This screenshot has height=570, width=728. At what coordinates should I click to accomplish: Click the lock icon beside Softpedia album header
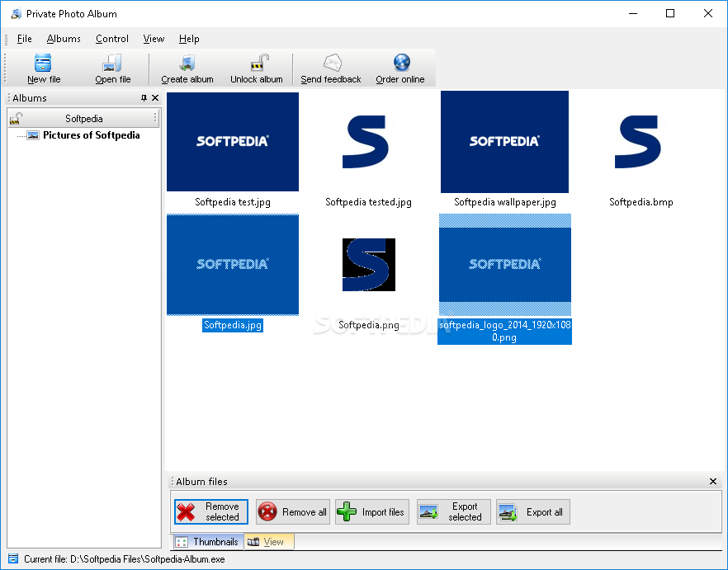point(16,118)
